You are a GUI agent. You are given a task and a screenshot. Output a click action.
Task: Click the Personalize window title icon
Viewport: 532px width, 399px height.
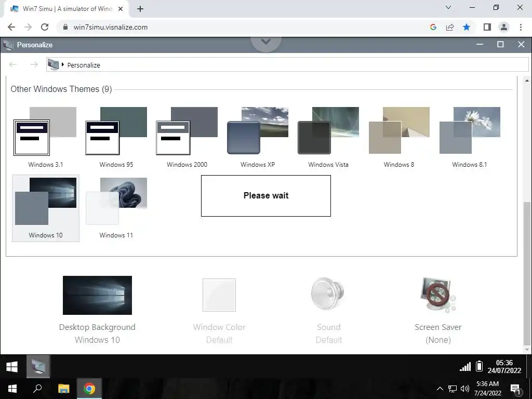click(8, 45)
